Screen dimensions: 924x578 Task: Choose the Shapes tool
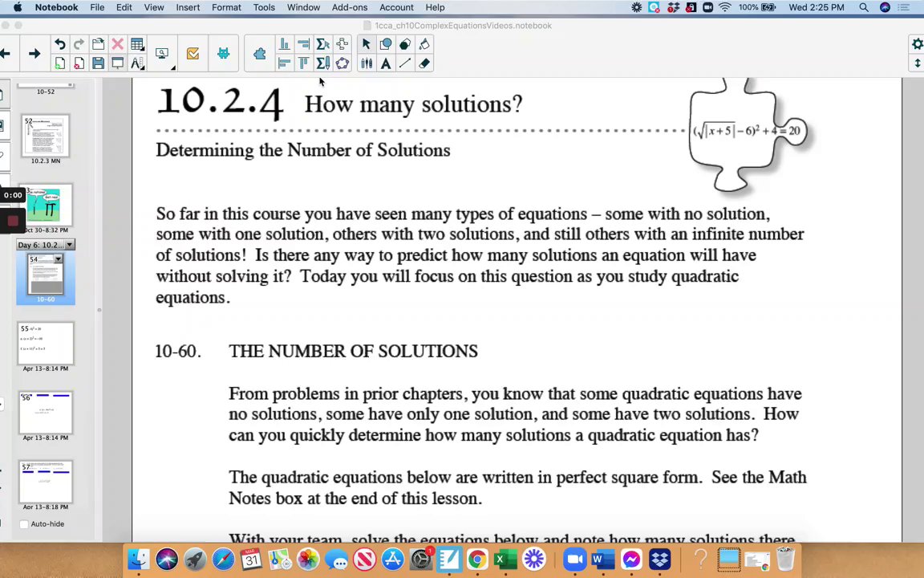coord(385,44)
